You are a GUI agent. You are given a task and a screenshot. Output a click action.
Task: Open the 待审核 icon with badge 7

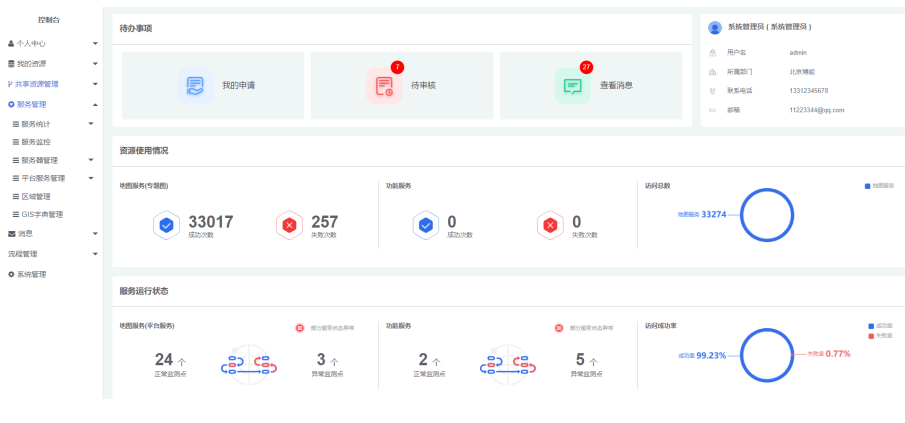pyautogui.click(x=384, y=86)
